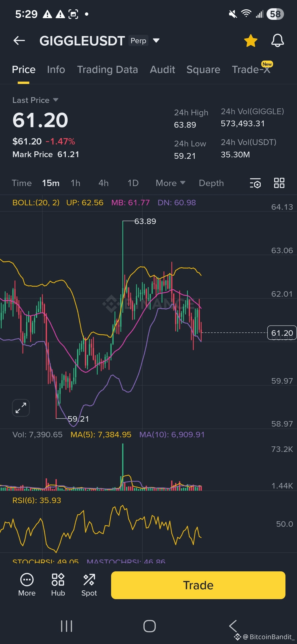Open the More menu at bottom
The image size is (297, 644).
coord(27,585)
